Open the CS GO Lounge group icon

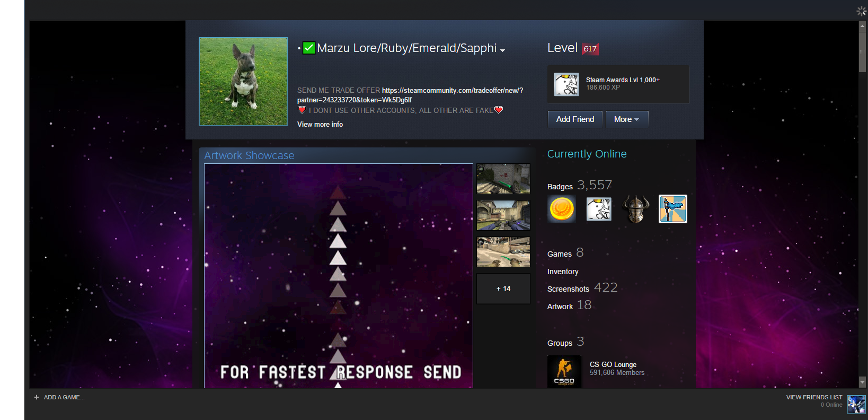tap(564, 372)
